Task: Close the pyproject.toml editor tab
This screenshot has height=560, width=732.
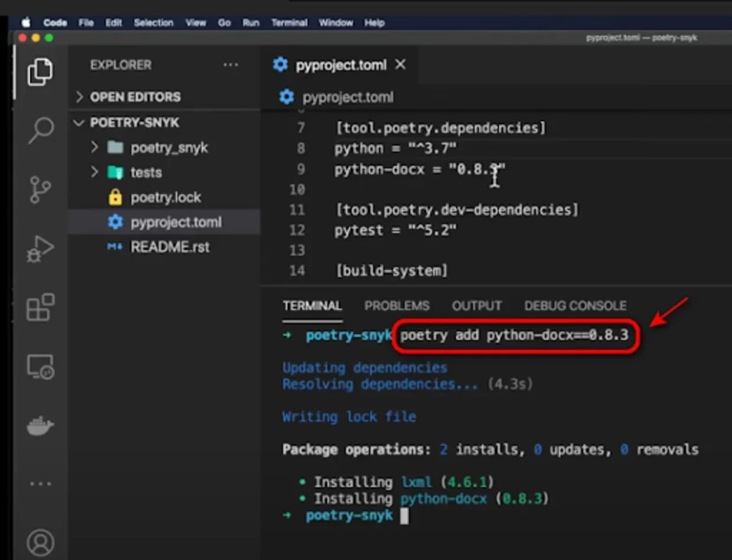Action: (400, 64)
